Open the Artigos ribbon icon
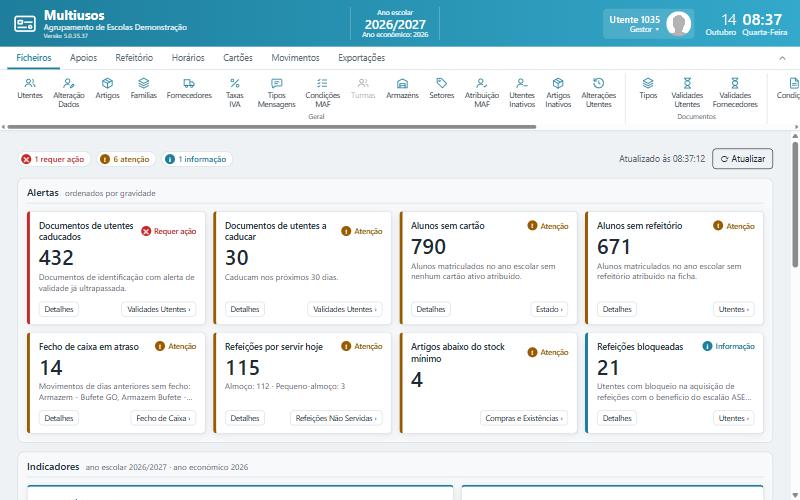The image size is (800, 500). tap(107, 88)
